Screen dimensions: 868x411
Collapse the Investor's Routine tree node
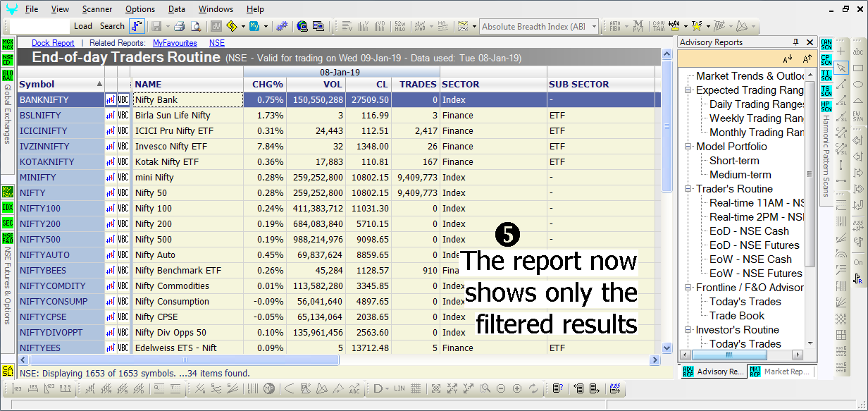(688, 330)
